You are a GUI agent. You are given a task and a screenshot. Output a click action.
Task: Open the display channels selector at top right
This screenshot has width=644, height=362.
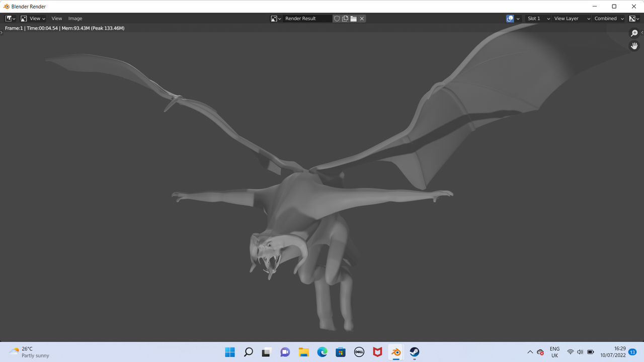pyautogui.click(x=634, y=19)
